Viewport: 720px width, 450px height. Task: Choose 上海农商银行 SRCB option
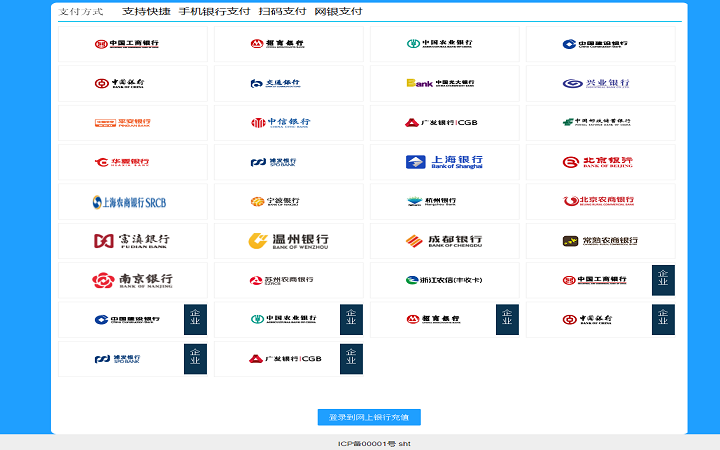click(x=133, y=202)
